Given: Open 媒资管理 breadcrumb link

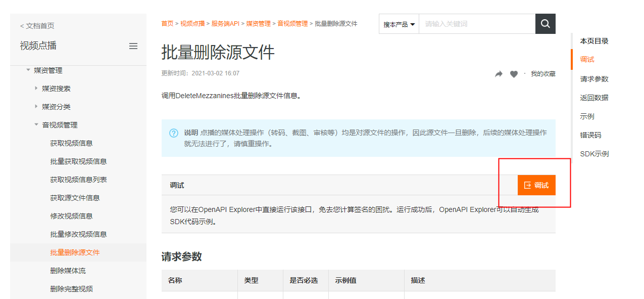Looking at the screenshot, I should pyautogui.click(x=259, y=24).
